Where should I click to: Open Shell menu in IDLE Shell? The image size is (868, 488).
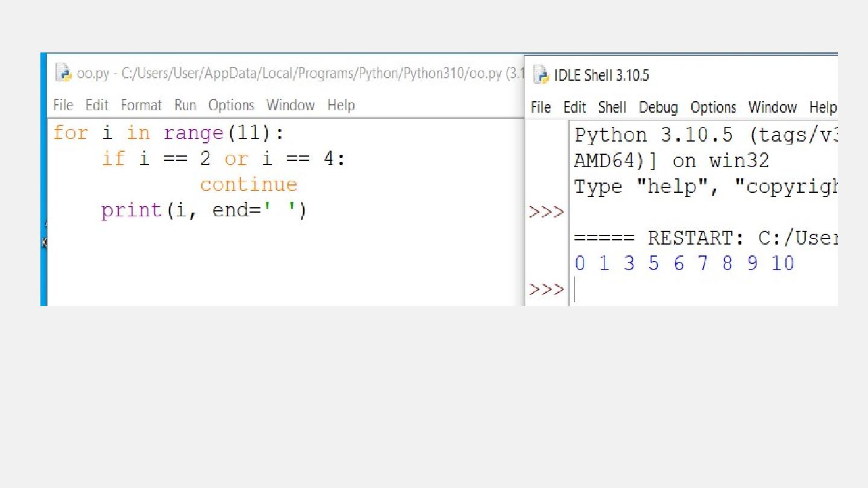click(x=612, y=107)
